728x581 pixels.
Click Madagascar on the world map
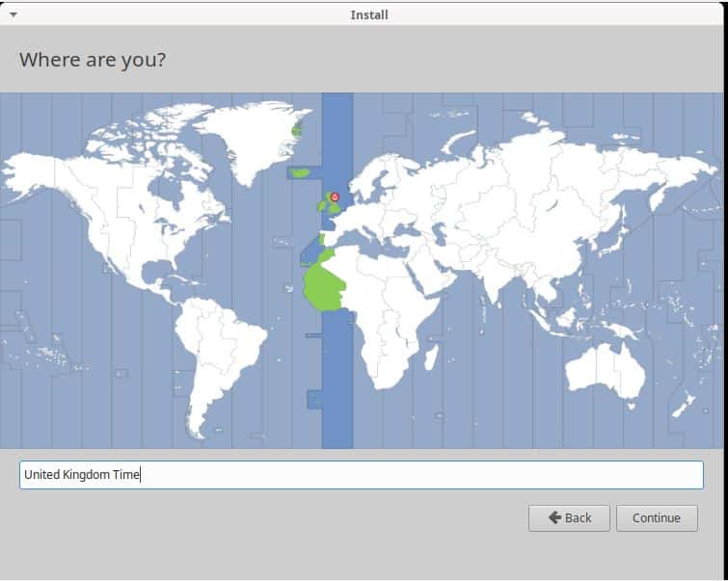[x=431, y=357]
